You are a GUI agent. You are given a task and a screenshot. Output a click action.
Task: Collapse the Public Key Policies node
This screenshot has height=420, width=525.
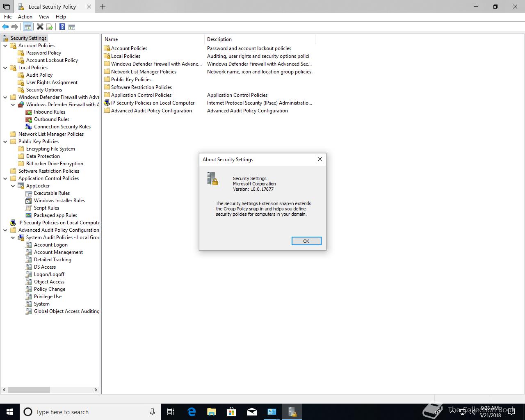tap(5, 142)
